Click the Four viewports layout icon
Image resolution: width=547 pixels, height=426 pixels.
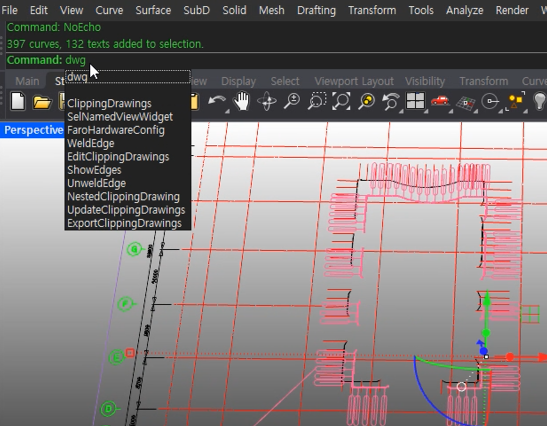415,102
